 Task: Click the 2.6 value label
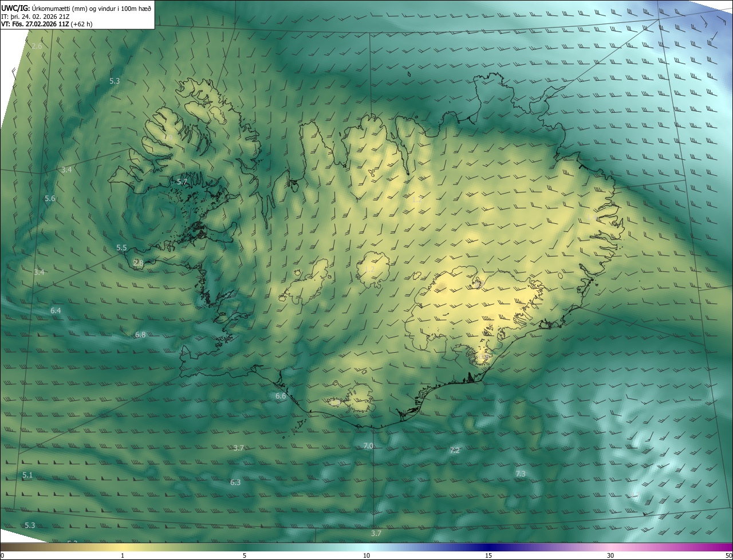[x=37, y=46]
